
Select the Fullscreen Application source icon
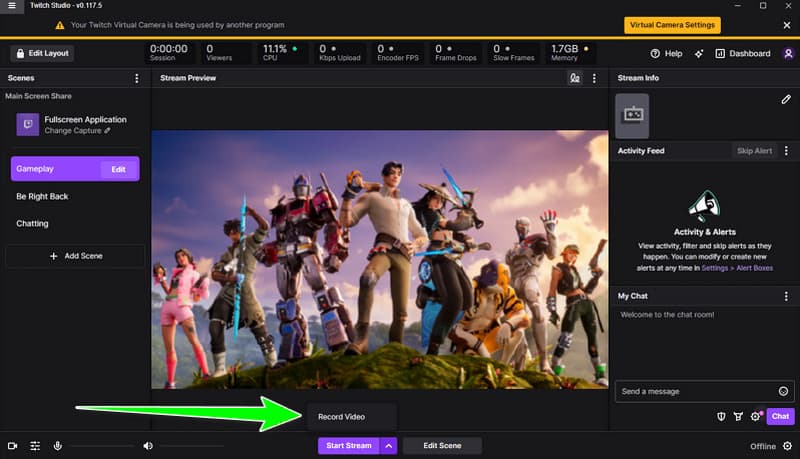click(x=28, y=124)
